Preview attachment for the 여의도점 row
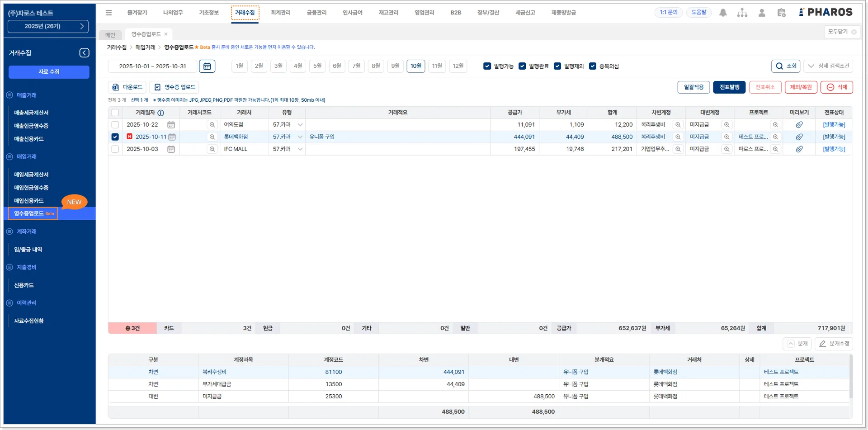Screen dimensions: 868x430 [799, 125]
